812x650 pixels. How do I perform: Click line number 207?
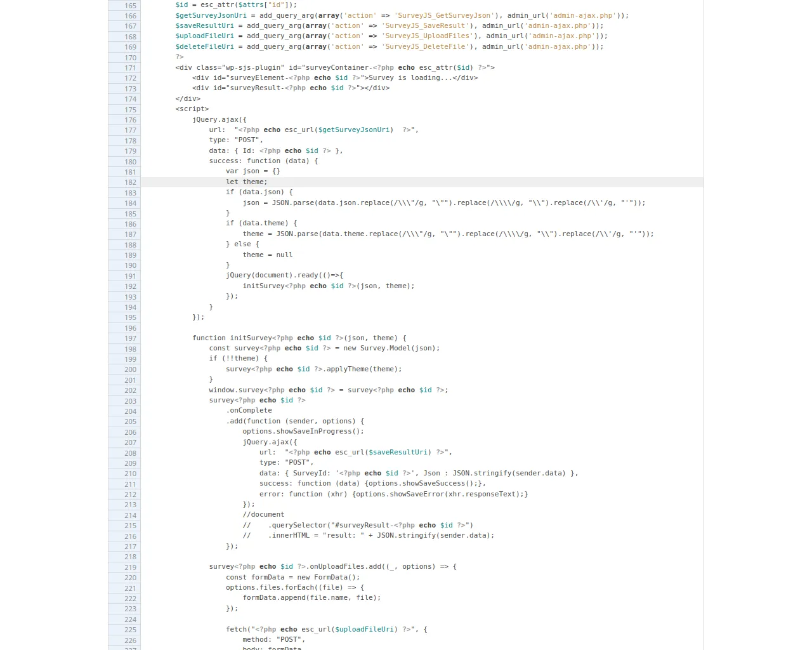click(130, 442)
